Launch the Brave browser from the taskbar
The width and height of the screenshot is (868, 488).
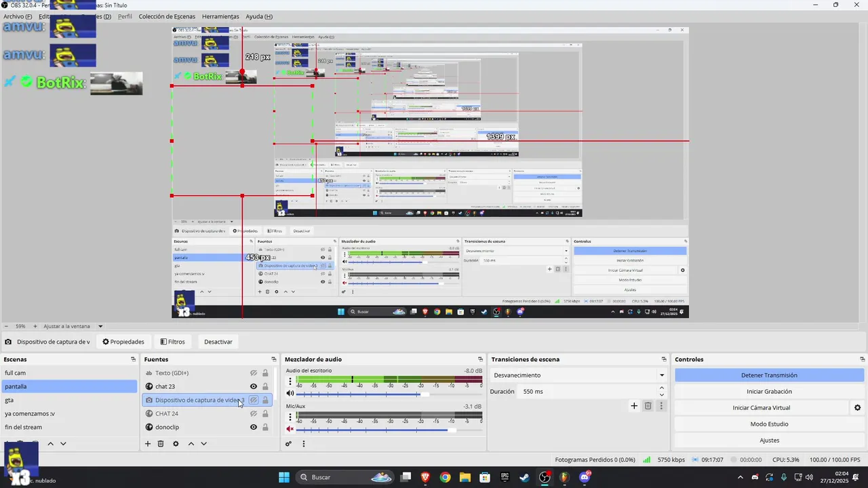tap(425, 477)
